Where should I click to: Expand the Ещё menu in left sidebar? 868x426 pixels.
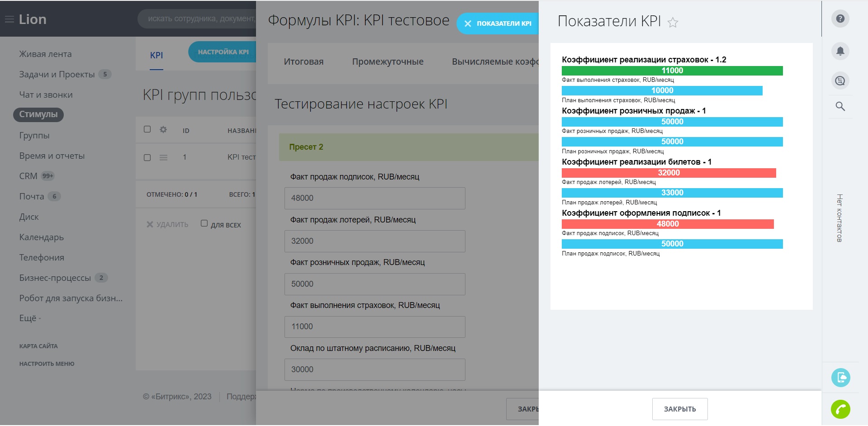pos(30,318)
